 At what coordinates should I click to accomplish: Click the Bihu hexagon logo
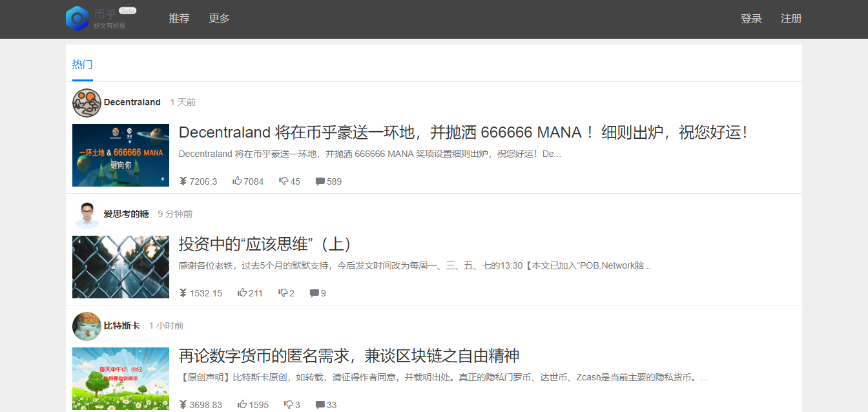coord(77,18)
